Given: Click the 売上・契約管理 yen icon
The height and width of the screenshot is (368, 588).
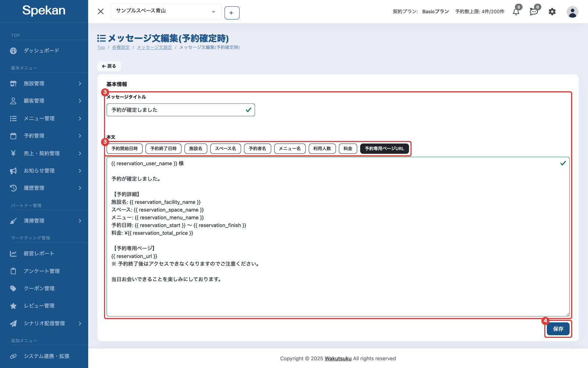Looking at the screenshot, I should [x=13, y=153].
